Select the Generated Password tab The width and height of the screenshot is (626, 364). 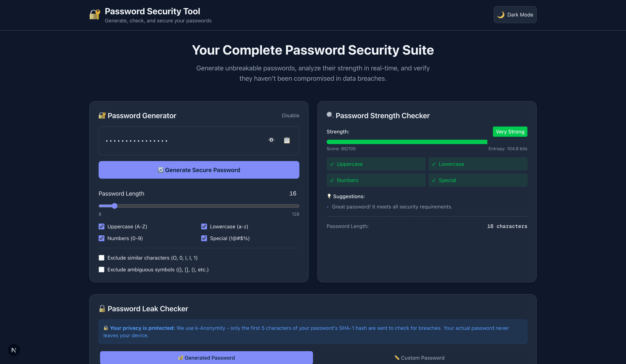(206, 358)
